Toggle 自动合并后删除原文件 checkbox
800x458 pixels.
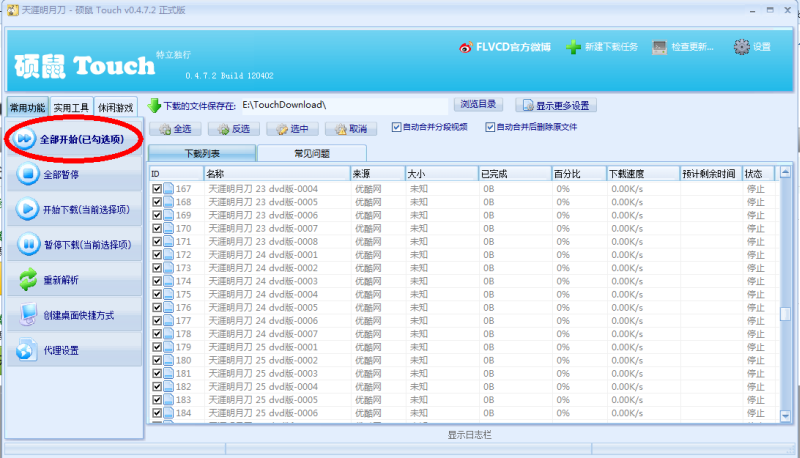coord(490,127)
